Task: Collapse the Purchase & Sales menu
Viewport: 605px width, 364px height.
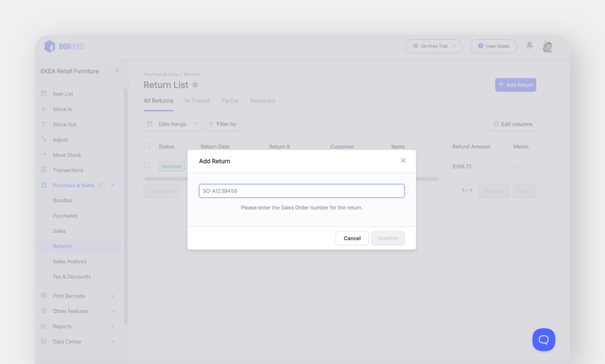Action: point(113,185)
